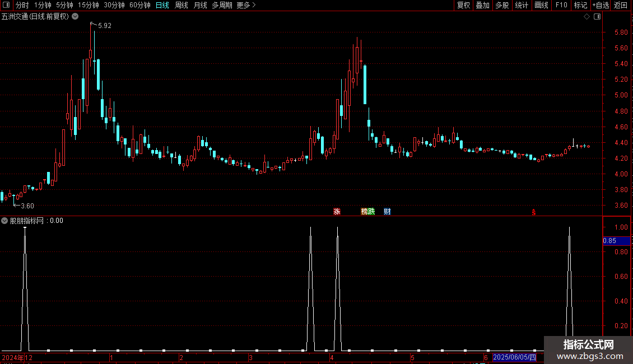Click the 五洲交通(日线.前复权) chart title
Screen dimensions: 633x364
[35, 17]
